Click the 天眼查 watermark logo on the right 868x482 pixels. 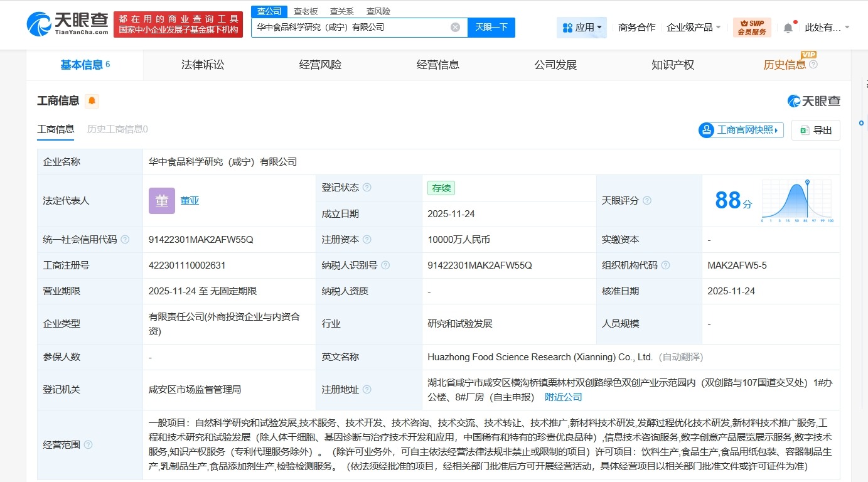(x=814, y=100)
